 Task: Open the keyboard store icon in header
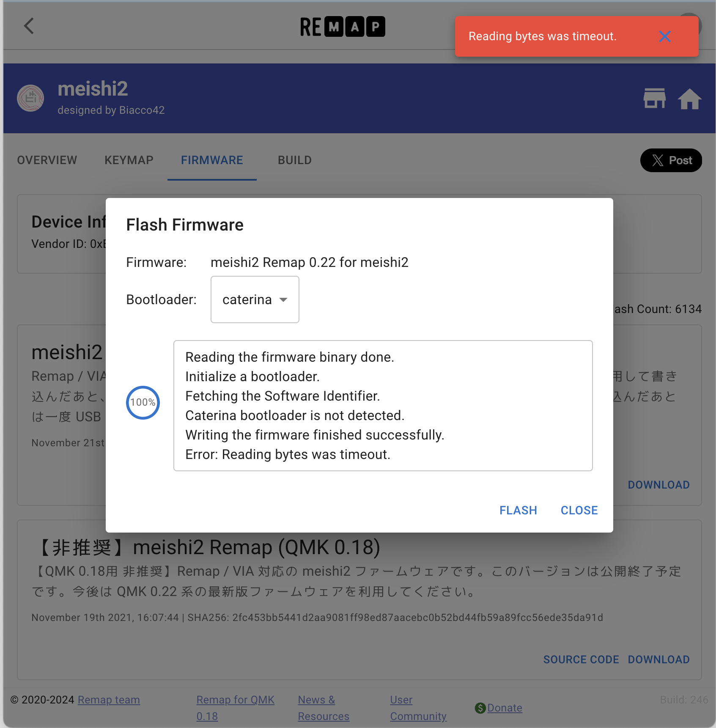point(654,99)
